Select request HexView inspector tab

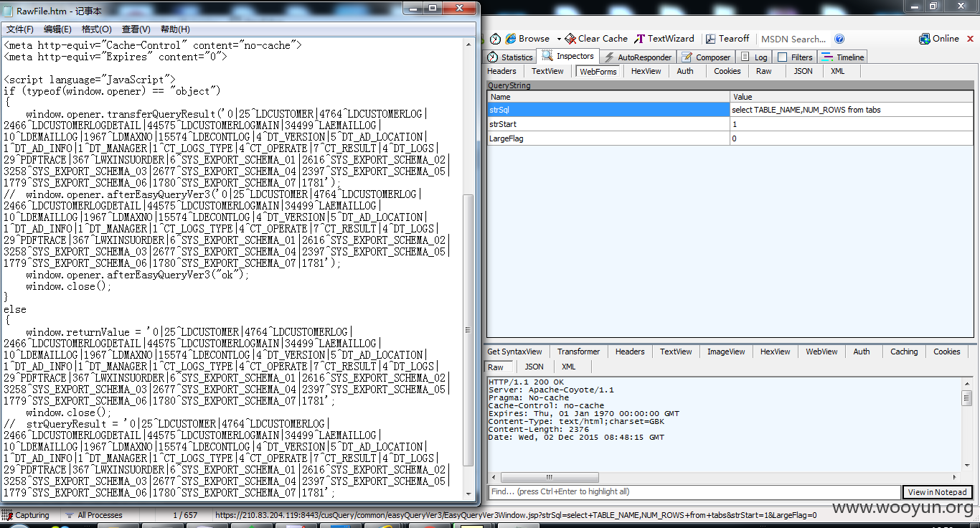(646, 71)
